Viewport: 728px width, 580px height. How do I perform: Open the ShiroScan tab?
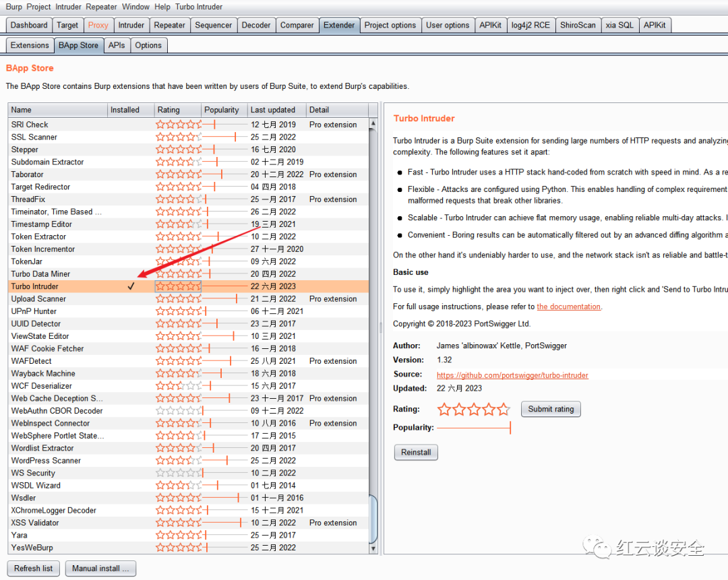pyautogui.click(x=578, y=25)
